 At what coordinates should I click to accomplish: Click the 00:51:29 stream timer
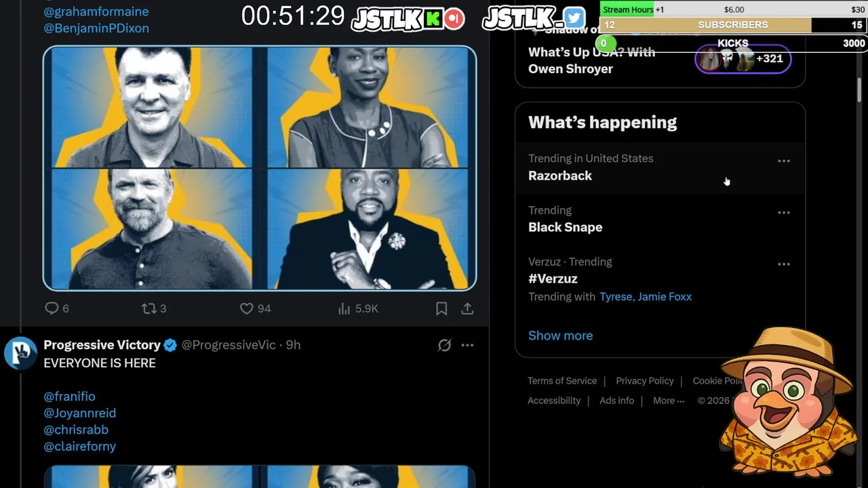tap(293, 16)
